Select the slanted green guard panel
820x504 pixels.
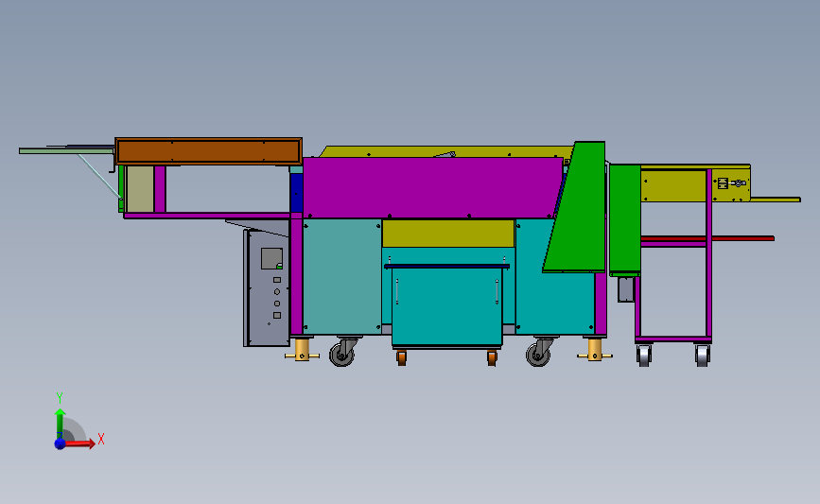click(x=578, y=206)
